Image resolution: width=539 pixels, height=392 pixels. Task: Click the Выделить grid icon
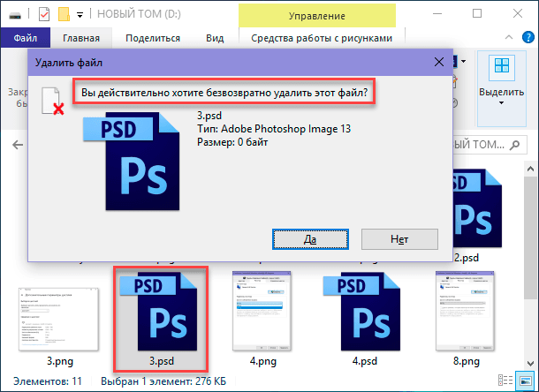point(502,66)
